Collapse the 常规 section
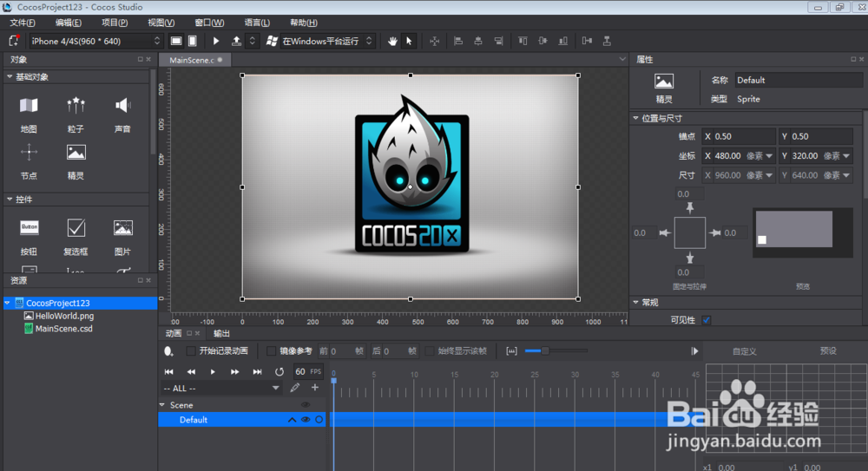Viewport: 868px width, 471px height. point(636,302)
